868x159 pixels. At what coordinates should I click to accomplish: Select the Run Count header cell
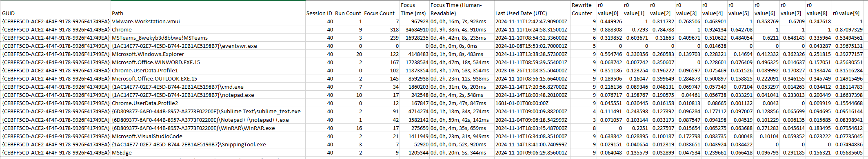(x=349, y=9)
